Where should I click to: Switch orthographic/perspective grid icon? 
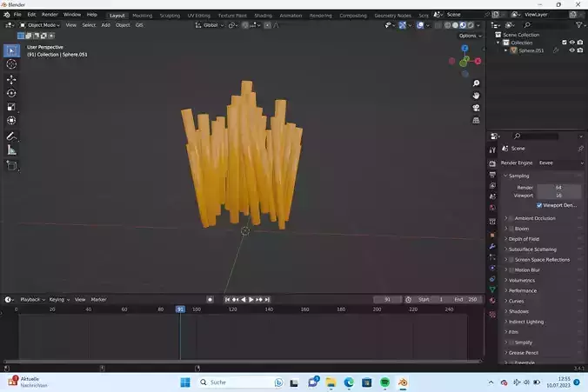point(476,120)
